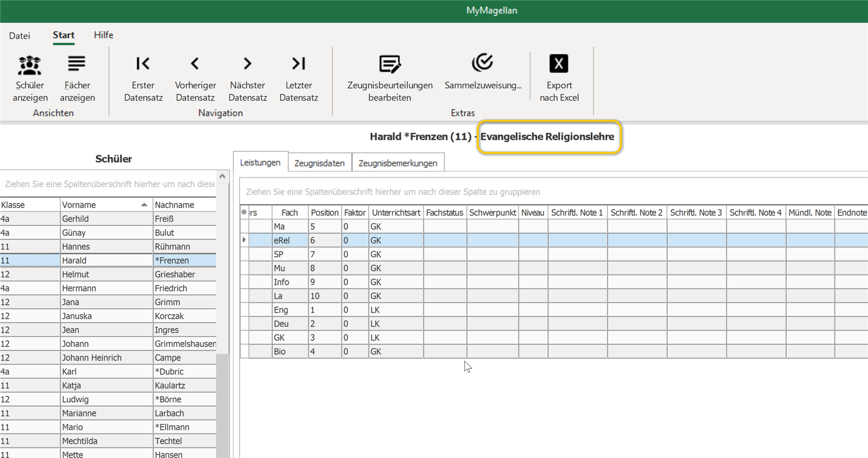Select the Bio subject row

coord(554,351)
